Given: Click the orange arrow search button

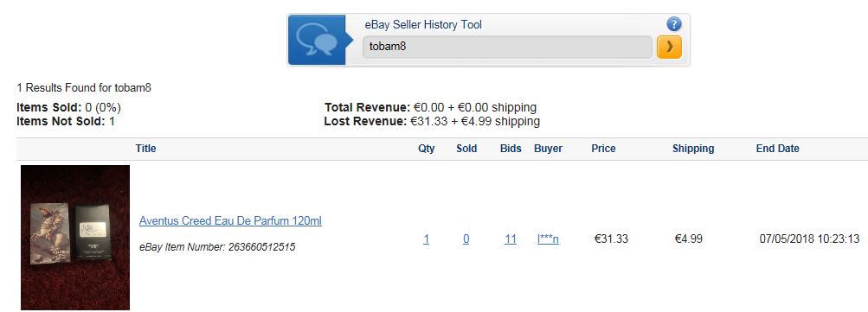Looking at the screenshot, I should pos(669,47).
